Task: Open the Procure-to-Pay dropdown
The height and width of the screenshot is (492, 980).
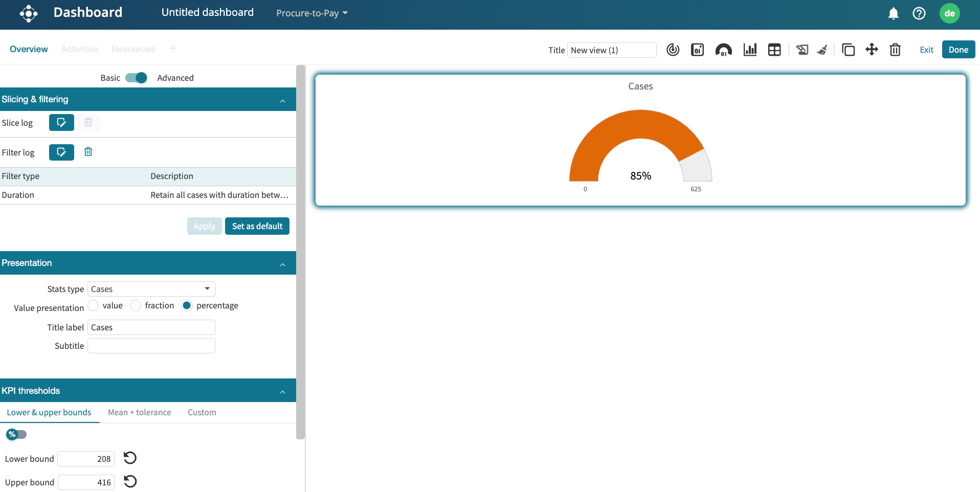Action: click(x=311, y=13)
